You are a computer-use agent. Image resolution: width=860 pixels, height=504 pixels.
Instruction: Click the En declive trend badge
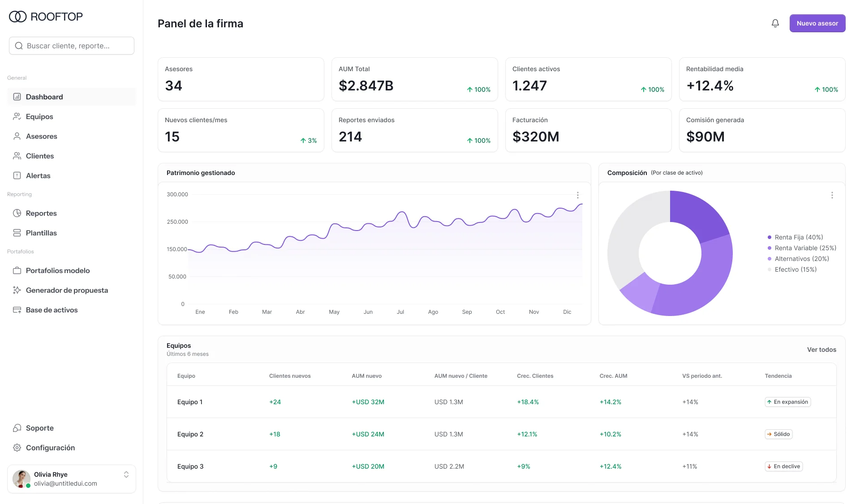(x=784, y=466)
